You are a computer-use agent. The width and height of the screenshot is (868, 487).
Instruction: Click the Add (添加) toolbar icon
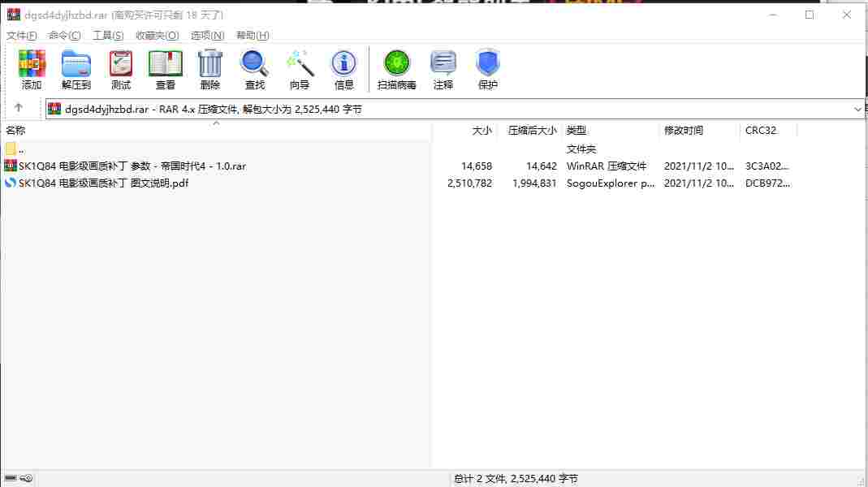coord(32,70)
